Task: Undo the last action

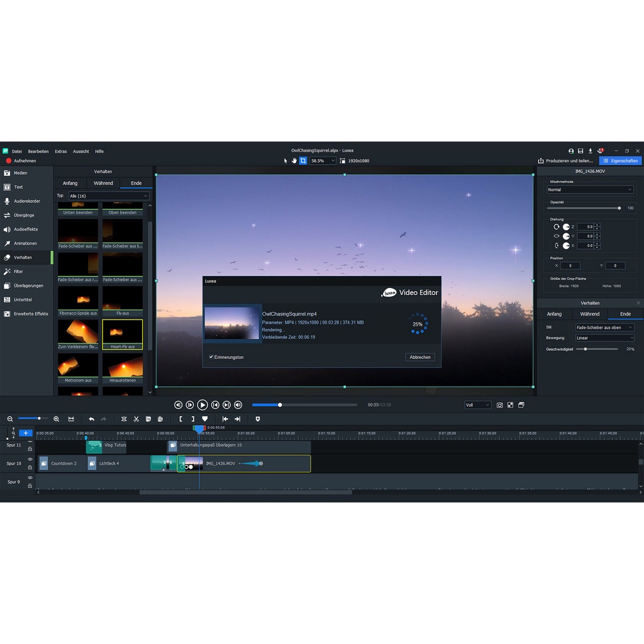Action: coord(92,419)
